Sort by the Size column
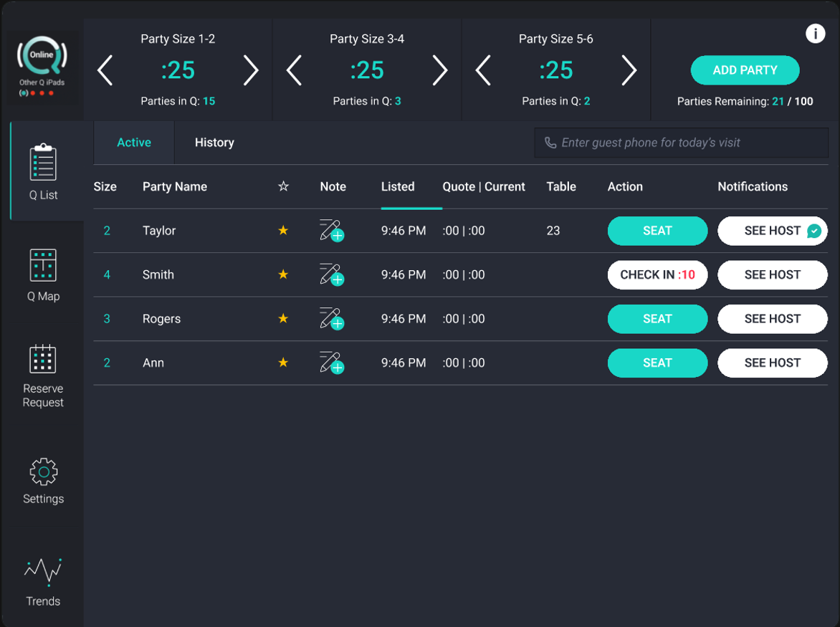 click(105, 187)
